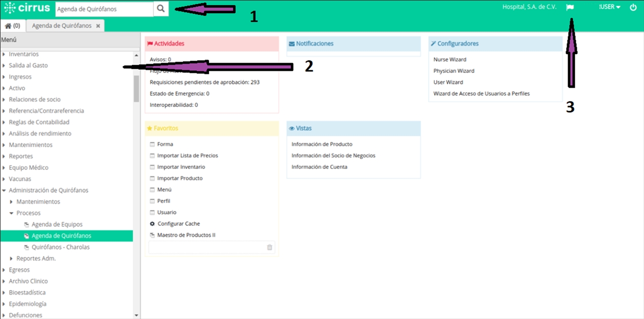Open Bioestadística menu entry
Screen dimensions: 644x319
point(27,293)
